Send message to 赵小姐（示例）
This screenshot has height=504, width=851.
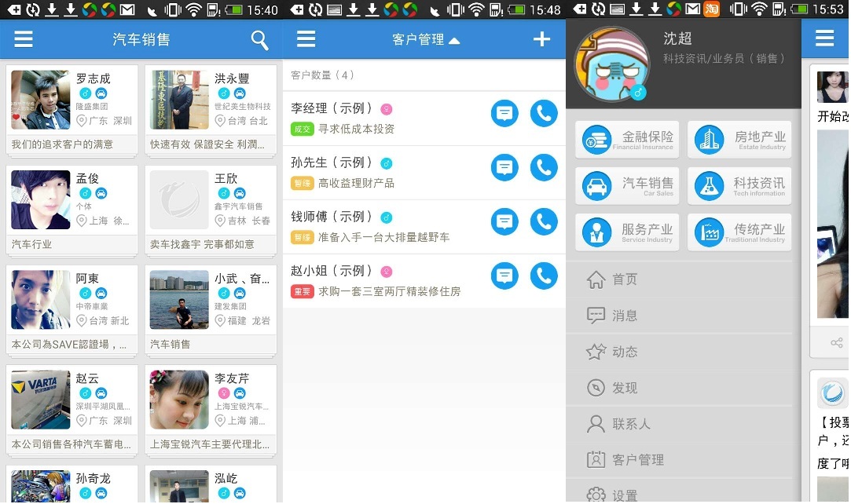click(x=504, y=276)
